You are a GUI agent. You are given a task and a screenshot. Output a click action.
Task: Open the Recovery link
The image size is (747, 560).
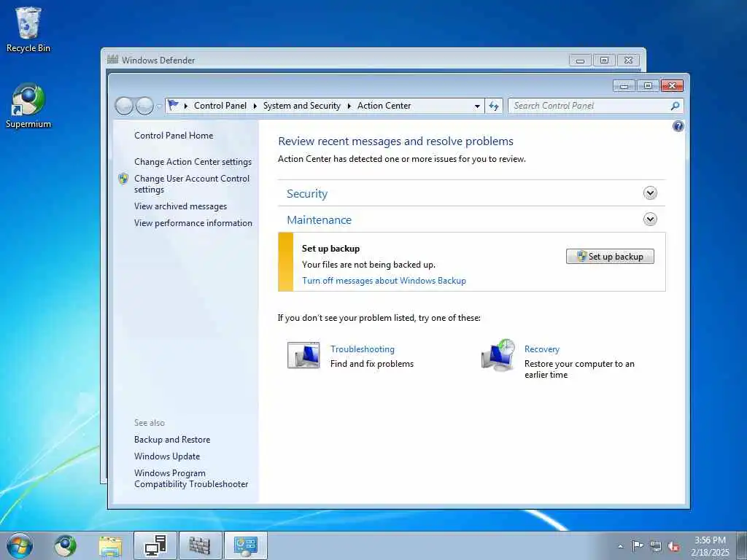[542, 349]
